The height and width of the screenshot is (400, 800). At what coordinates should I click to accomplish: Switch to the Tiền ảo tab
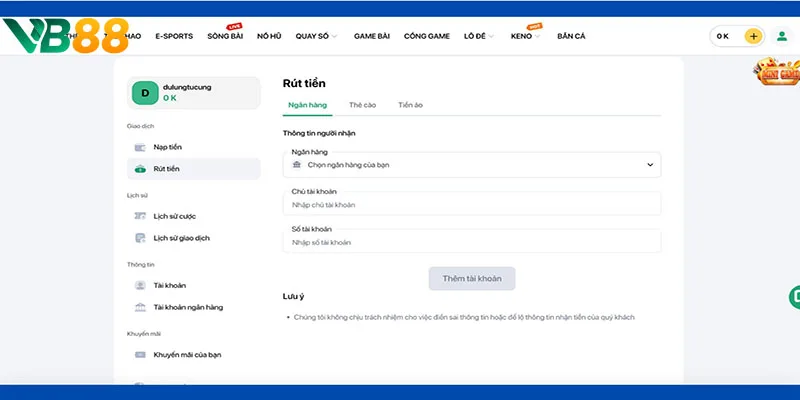coord(411,104)
